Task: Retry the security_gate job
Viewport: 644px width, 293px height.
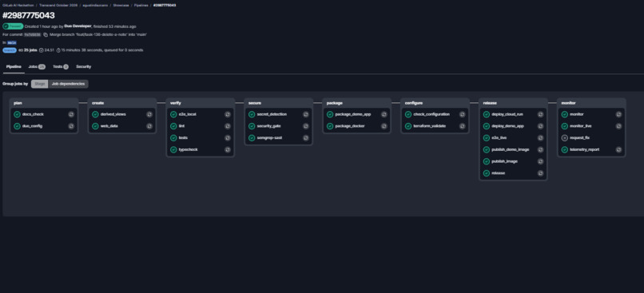Action: pyautogui.click(x=306, y=126)
